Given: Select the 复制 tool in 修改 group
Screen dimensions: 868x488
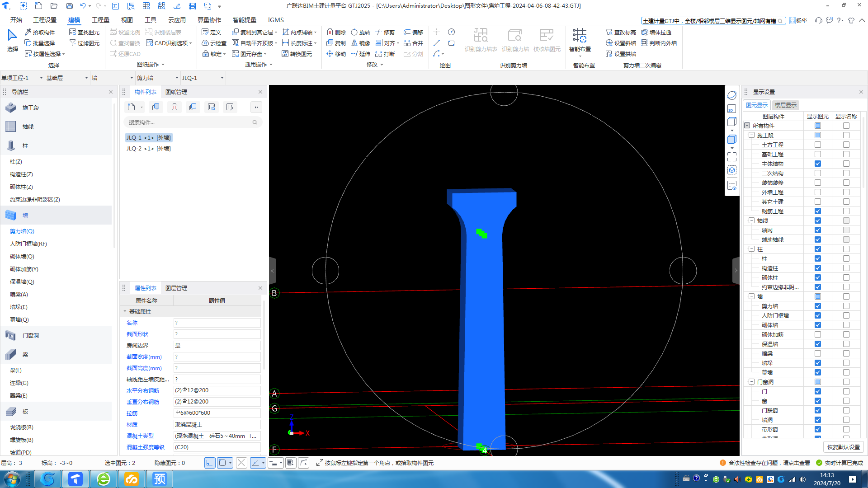Looking at the screenshot, I should (x=336, y=43).
